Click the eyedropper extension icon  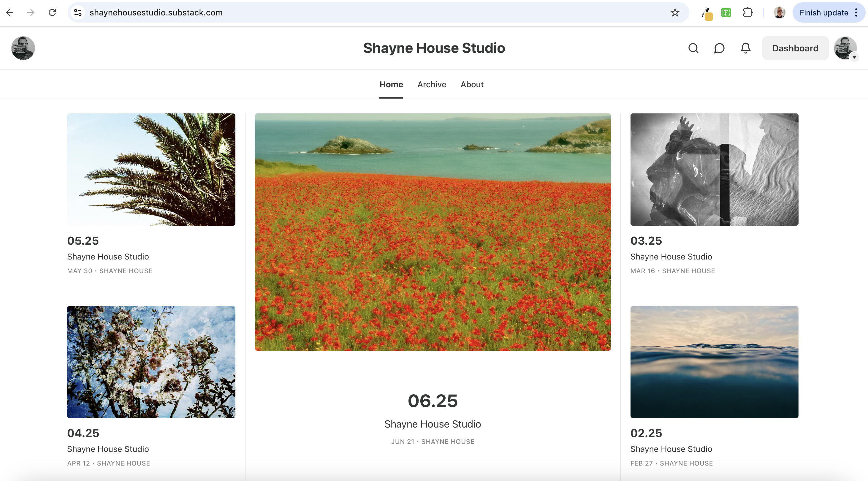click(x=706, y=13)
